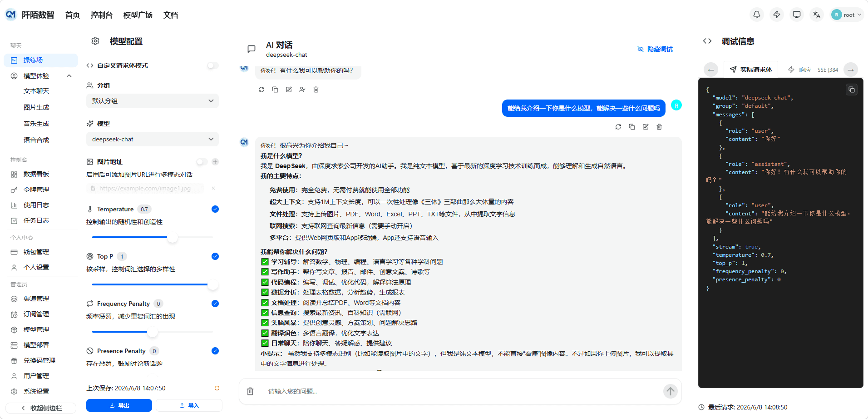Open the notification bell
The height and width of the screenshot is (419, 868).
pyautogui.click(x=757, y=15)
